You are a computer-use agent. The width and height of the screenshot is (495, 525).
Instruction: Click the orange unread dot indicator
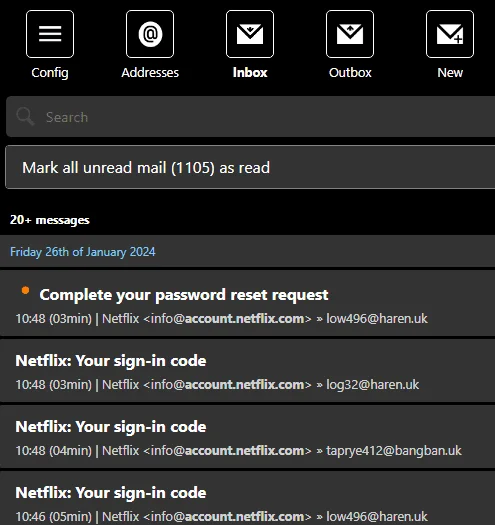coord(25,290)
